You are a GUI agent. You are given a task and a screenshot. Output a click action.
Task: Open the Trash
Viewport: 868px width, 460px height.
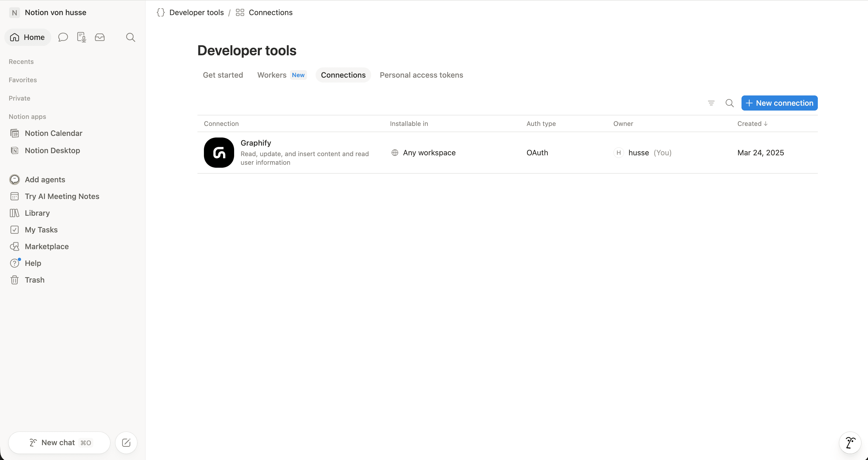point(34,280)
